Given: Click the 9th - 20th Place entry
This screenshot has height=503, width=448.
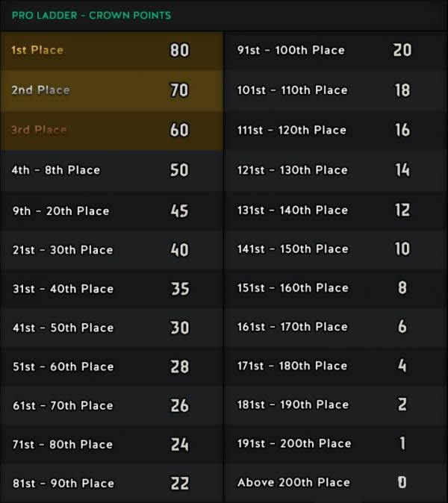Looking at the screenshot, I should click(x=112, y=210).
